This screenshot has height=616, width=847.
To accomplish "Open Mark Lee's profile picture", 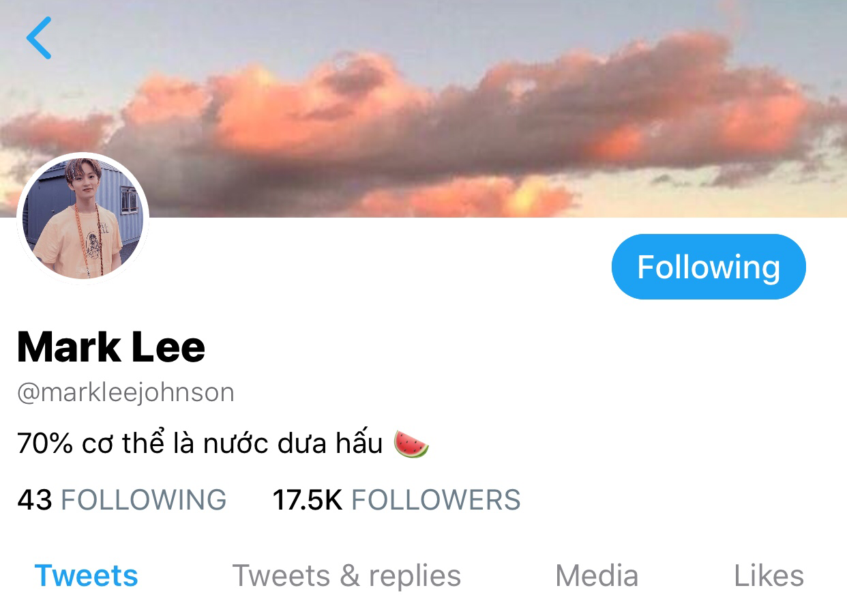I will 83,218.
